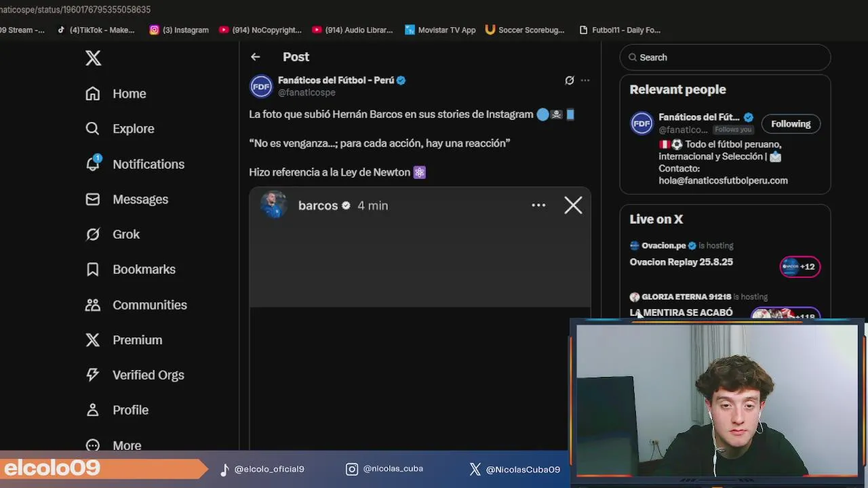Click the @fanaticospe handle on post
The height and width of the screenshot is (488, 868).
307,92
